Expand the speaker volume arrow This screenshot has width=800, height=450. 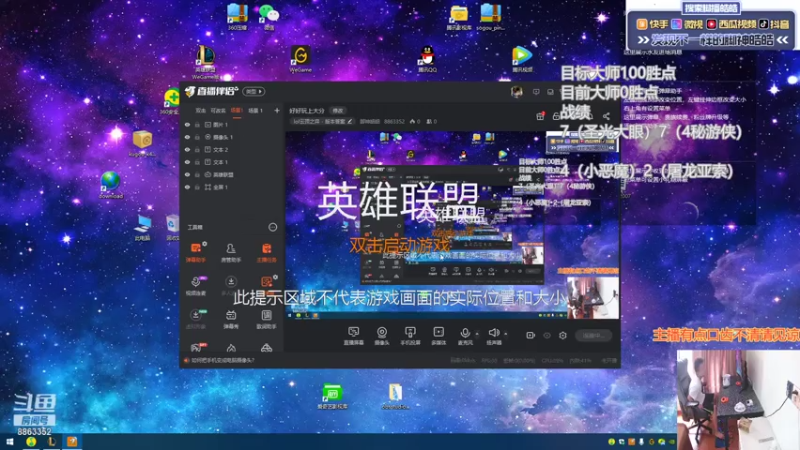[506, 334]
